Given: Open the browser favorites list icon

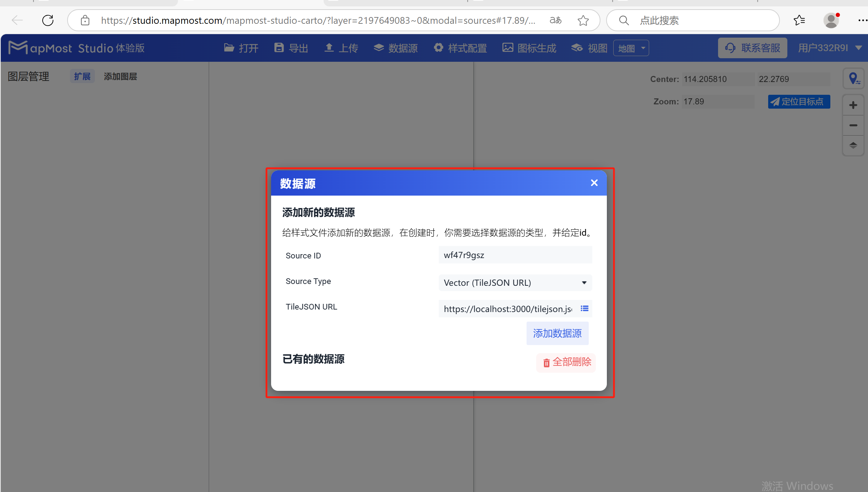Looking at the screenshot, I should [799, 20].
